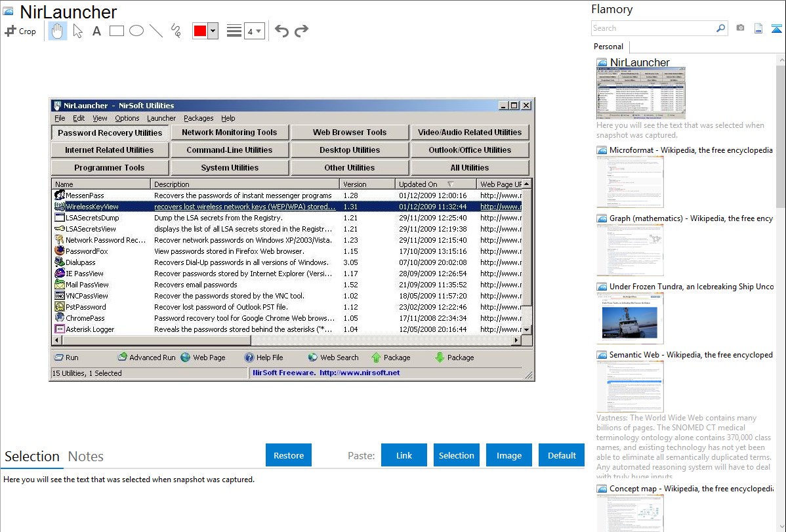Select the straight line tool
The height and width of the screenshot is (532, 786).
tap(156, 31)
